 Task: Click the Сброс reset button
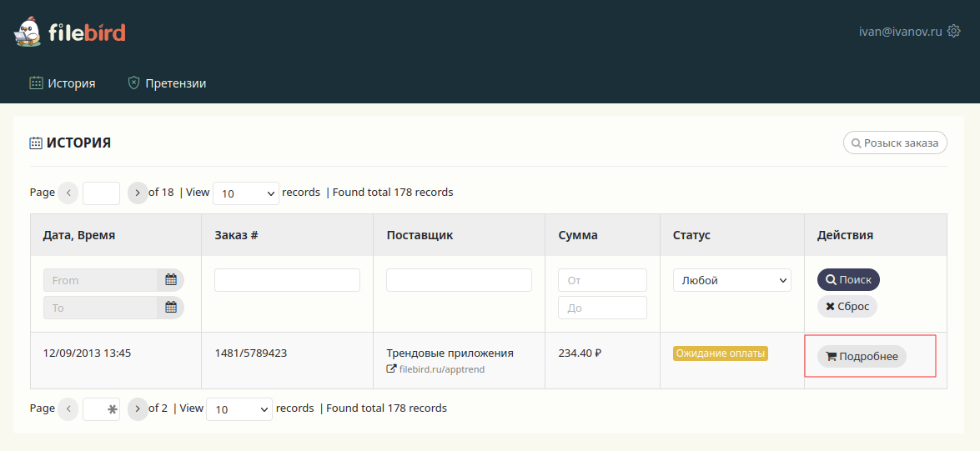(x=847, y=307)
